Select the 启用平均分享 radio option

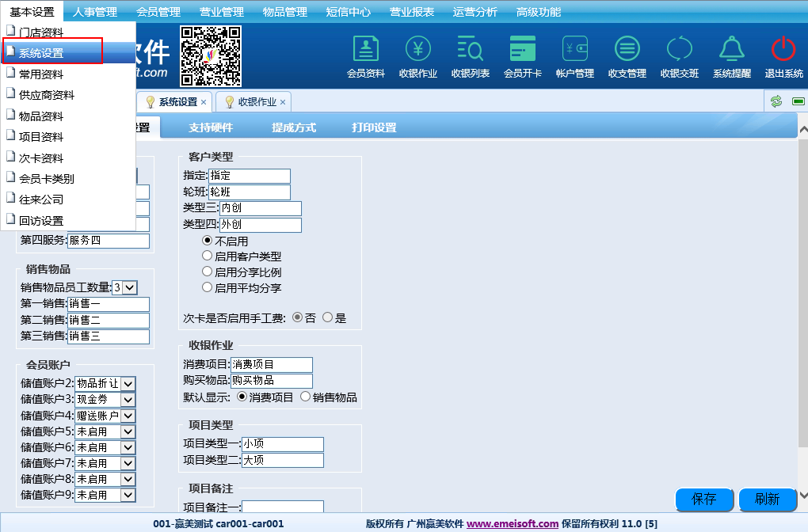click(x=208, y=288)
